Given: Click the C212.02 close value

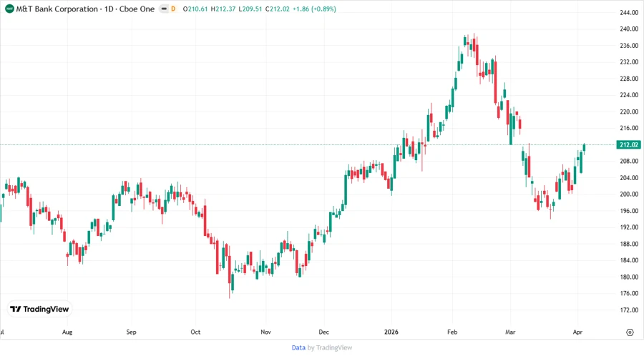Looking at the screenshot, I should pyautogui.click(x=277, y=9).
